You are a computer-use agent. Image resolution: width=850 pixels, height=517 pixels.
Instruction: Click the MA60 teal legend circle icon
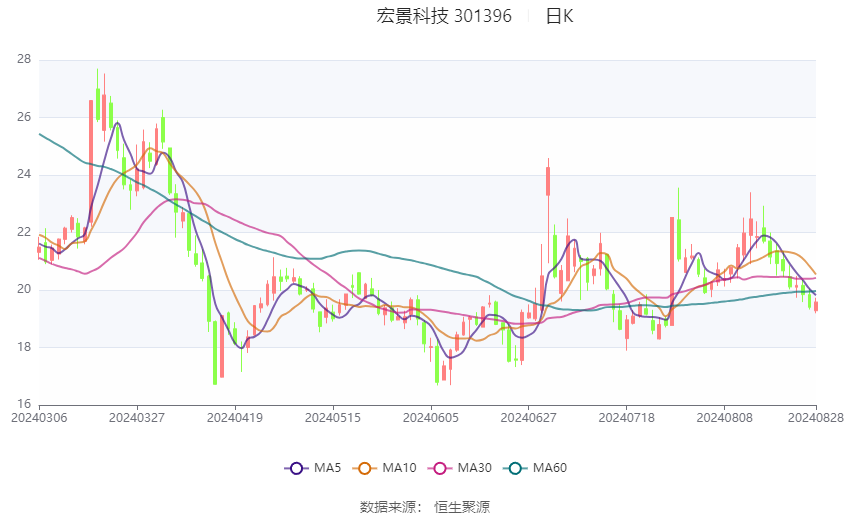pyautogui.click(x=515, y=467)
